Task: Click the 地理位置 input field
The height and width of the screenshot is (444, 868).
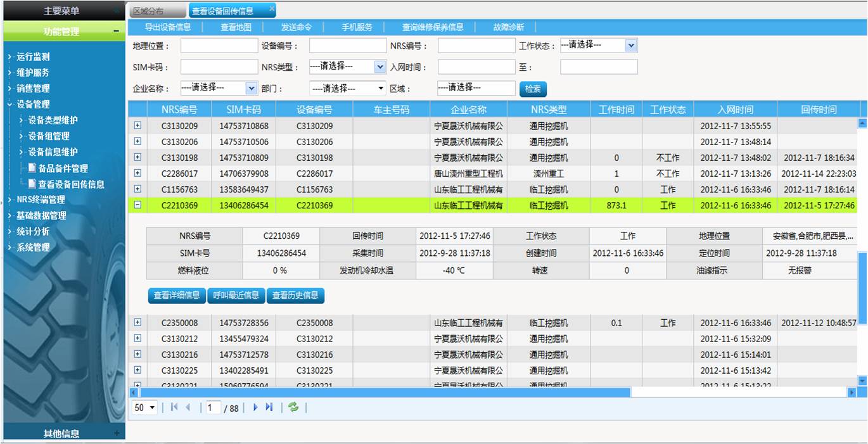Action: (x=219, y=46)
